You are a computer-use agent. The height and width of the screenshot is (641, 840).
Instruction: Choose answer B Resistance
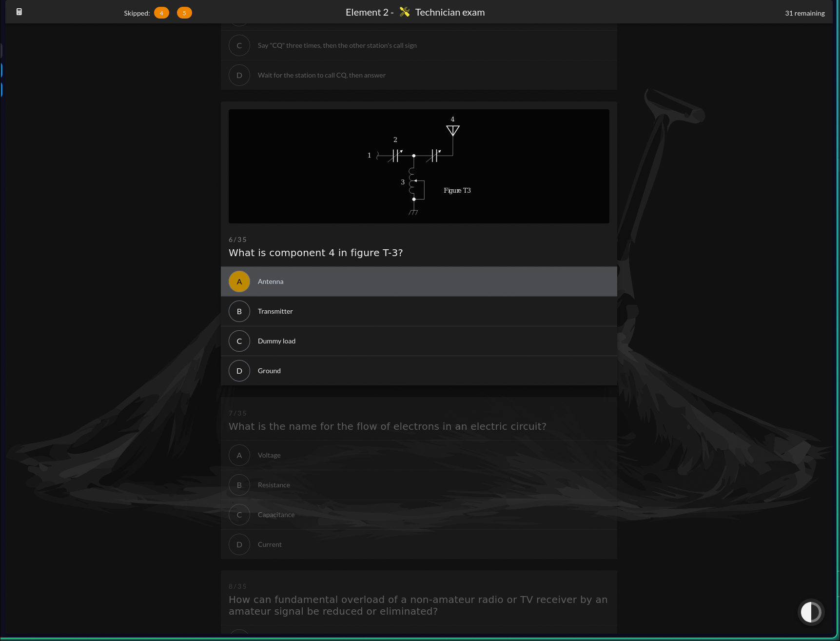[x=419, y=485]
